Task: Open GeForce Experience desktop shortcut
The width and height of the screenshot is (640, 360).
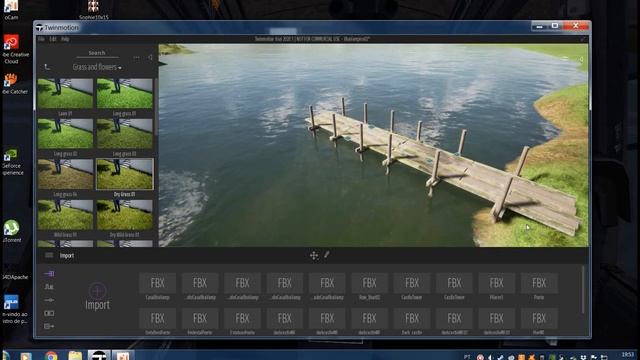Action: 12,162
